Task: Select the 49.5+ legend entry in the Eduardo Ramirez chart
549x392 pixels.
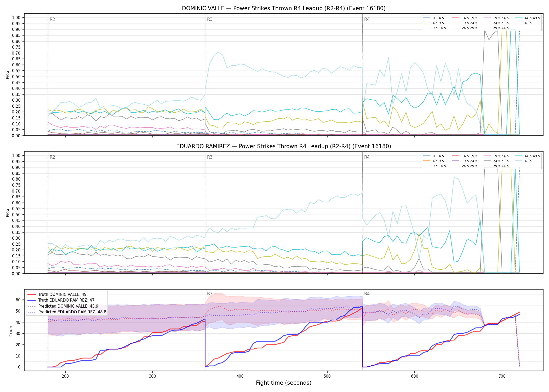Action: (525, 161)
